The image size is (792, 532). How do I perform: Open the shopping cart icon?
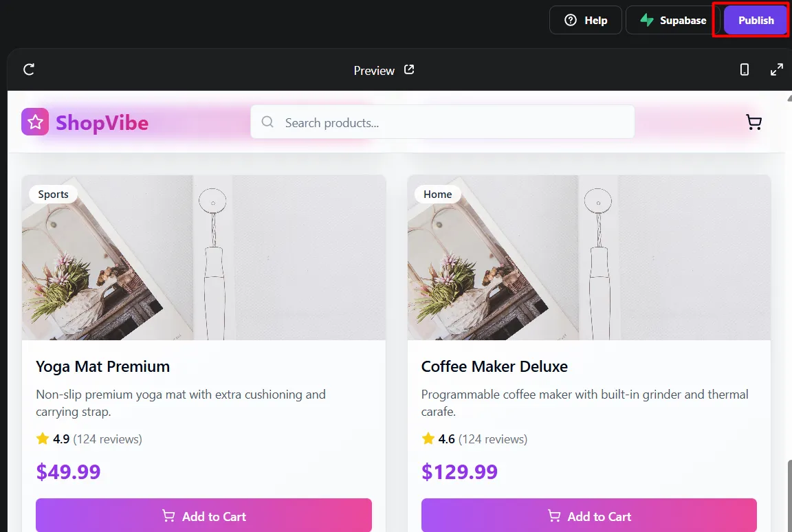[754, 122]
